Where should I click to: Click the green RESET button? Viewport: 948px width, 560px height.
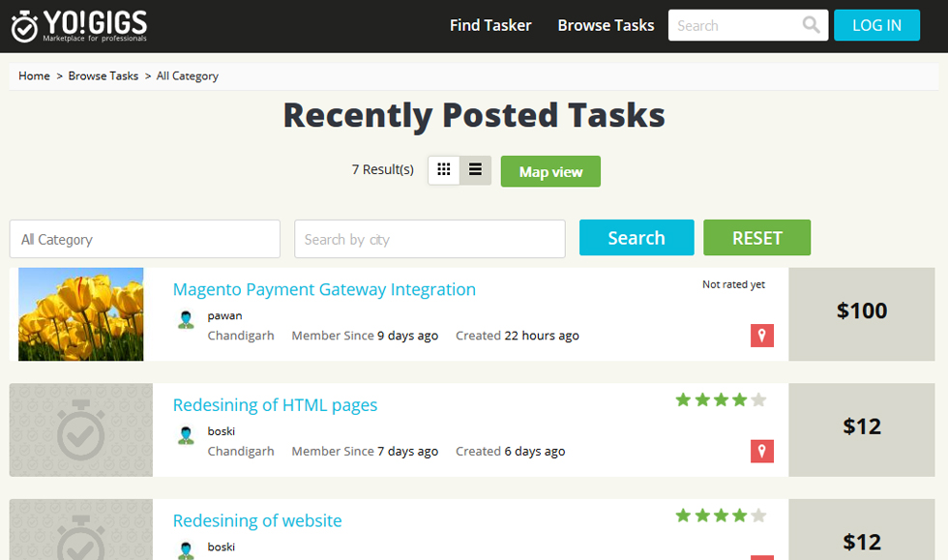point(756,238)
